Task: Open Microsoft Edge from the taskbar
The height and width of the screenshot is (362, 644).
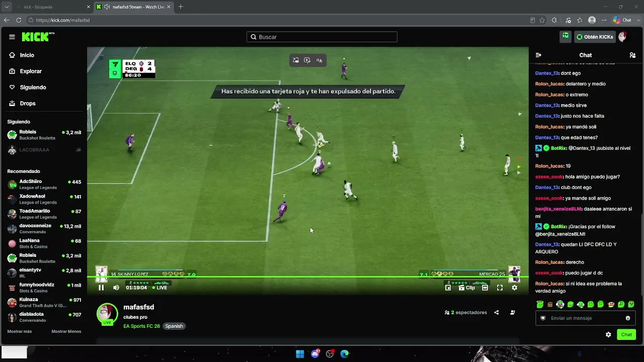Action: (x=345, y=354)
